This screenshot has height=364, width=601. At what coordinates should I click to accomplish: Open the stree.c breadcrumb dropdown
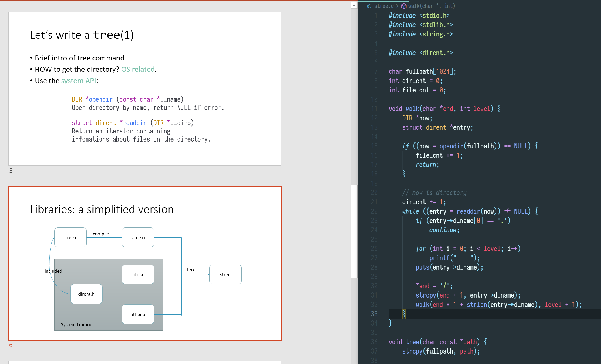pos(384,6)
